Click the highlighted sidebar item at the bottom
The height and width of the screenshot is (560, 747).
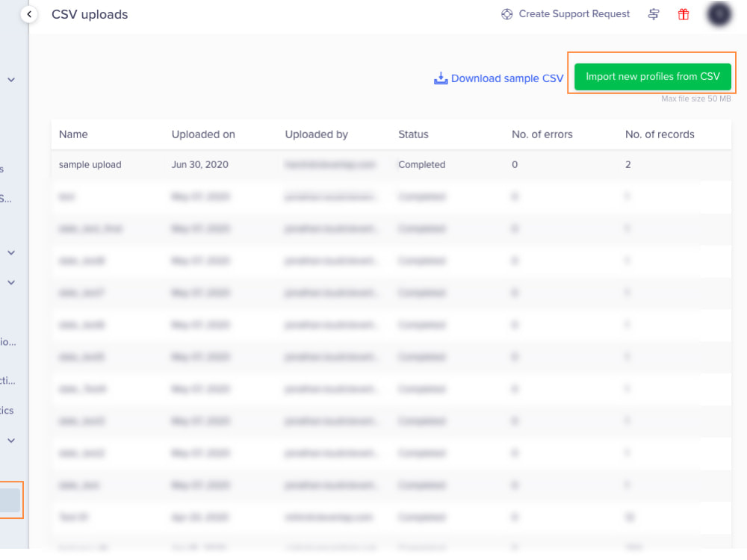10,500
